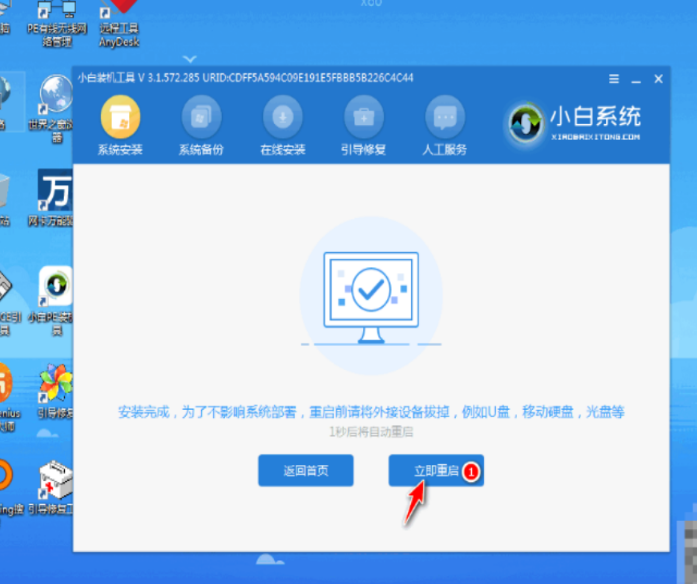
Task: Open the hamburger menu in title bar
Action: point(612,78)
